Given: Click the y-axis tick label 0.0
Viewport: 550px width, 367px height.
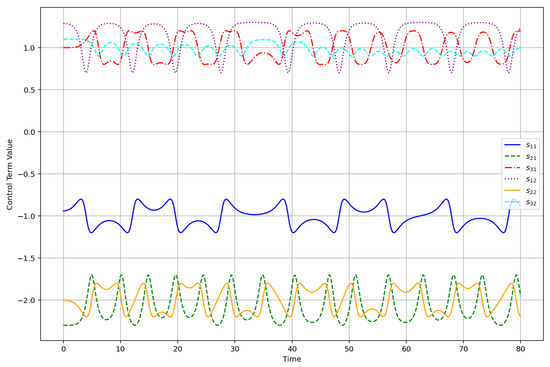Looking at the screenshot, I should point(29,132).
